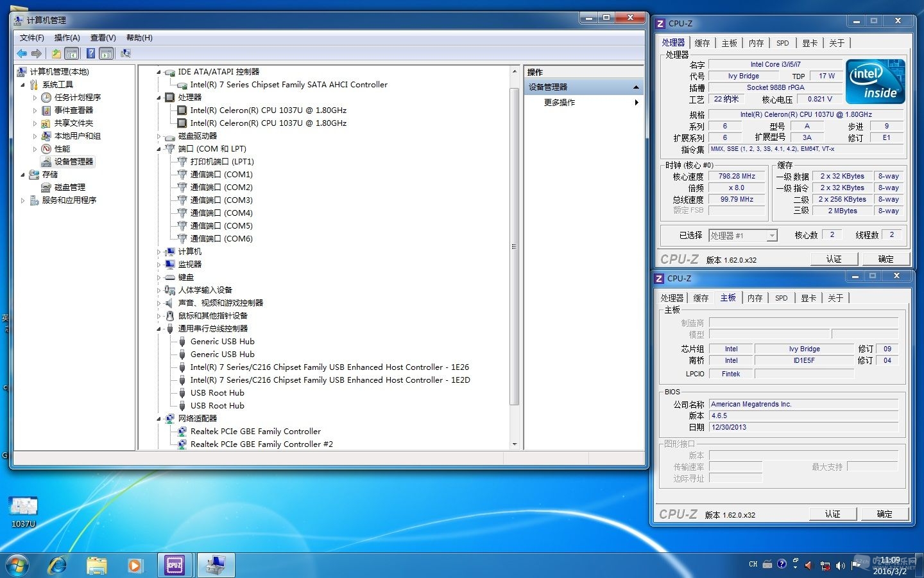This screenshot has height=578, width=924.
Task: Open the processor selection dropdown in CPU-Z
Action: click(772, 236)
